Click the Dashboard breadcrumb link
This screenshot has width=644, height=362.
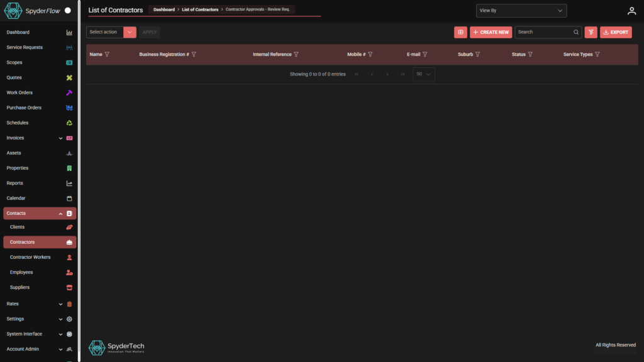click(x=164, y=9)
